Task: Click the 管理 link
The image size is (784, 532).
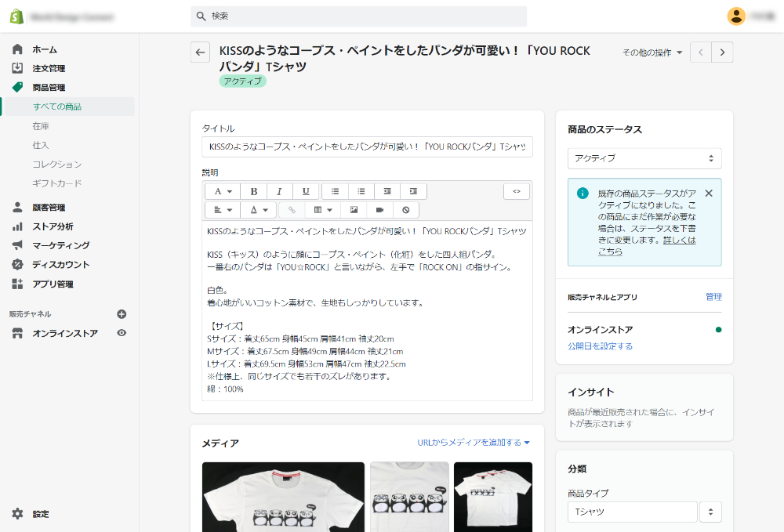Action: [x=713, y=297]
